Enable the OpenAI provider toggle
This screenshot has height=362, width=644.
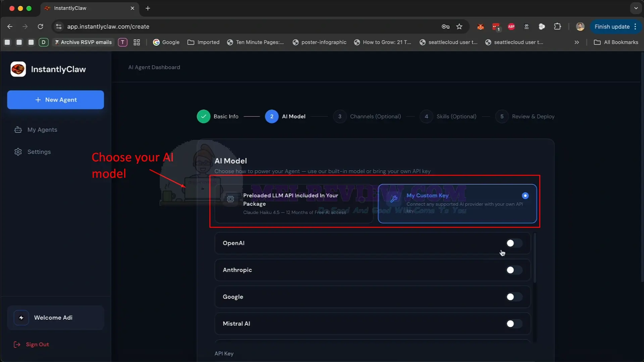tap(514, 243)
